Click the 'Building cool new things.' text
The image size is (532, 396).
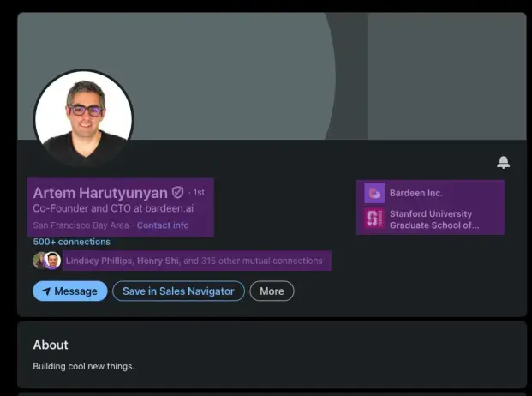point(83,367)
